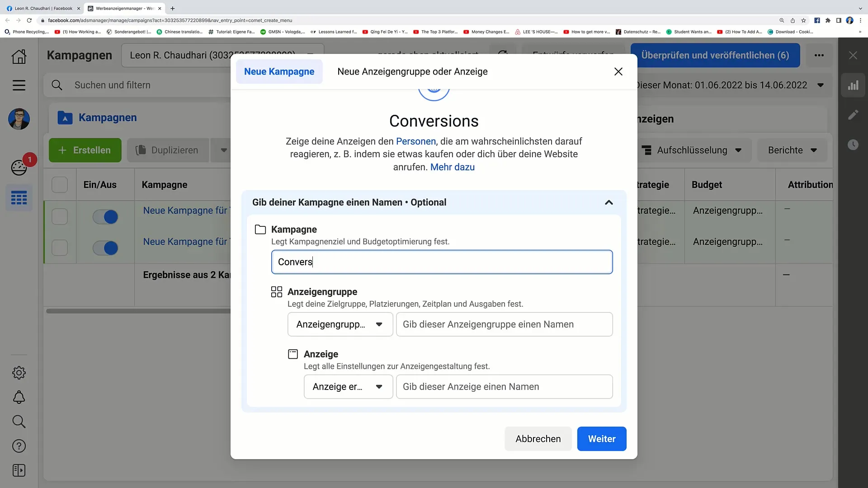Open the hamburger menu in left sidebar

tap(19, 85)
